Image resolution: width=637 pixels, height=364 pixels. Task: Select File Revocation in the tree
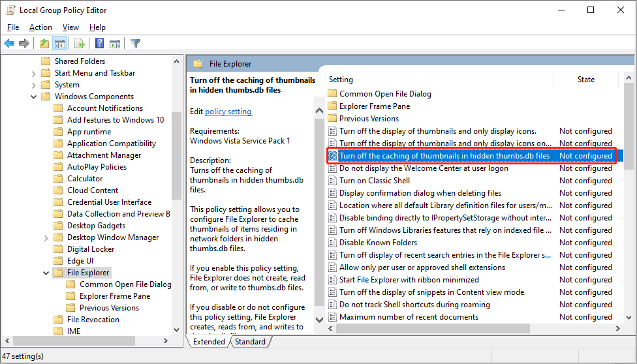[x=93, y=320]
